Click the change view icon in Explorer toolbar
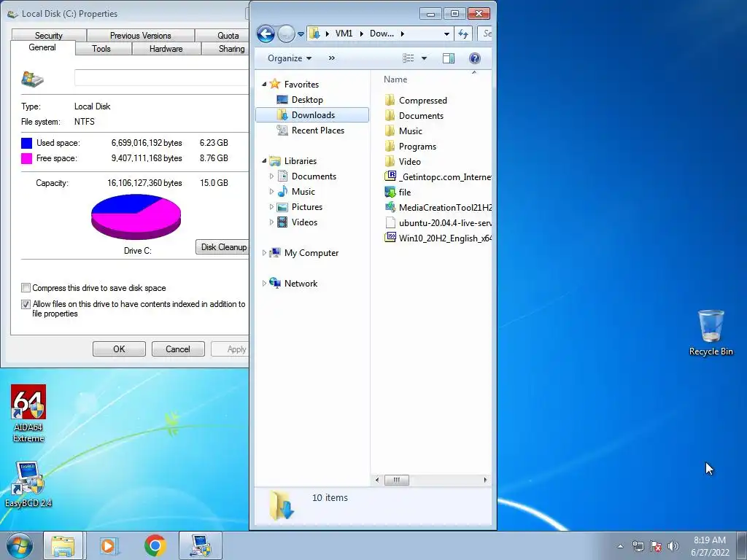The height and width of the screenshot is (560, 747). 409,58
